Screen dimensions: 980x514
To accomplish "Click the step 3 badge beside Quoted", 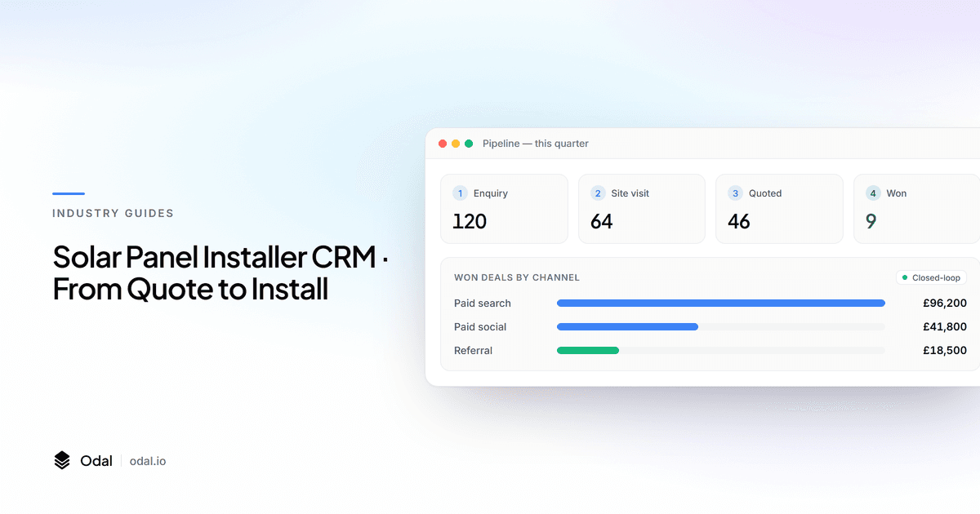I will point(735,193).
